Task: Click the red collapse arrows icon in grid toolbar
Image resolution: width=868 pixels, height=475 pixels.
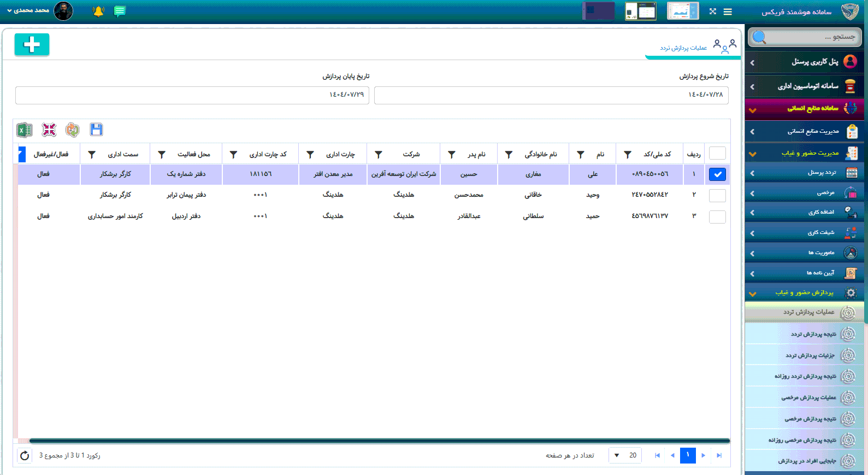Action: point(49,130)
